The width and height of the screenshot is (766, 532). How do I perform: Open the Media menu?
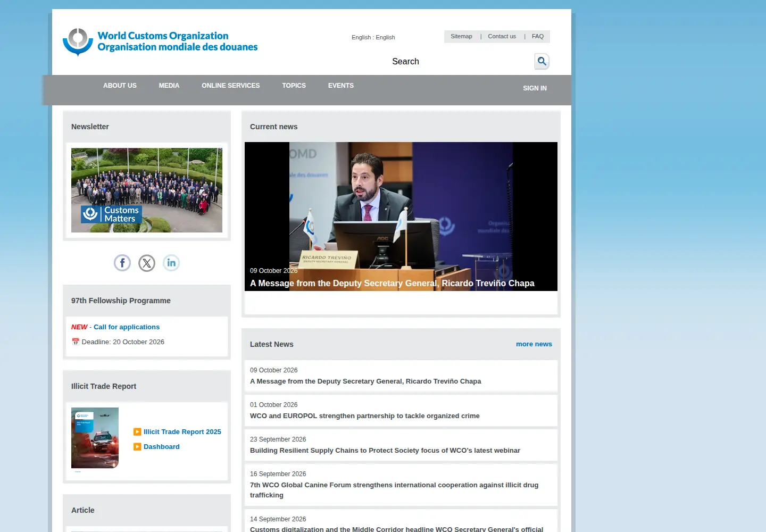(x=169, y=86)
